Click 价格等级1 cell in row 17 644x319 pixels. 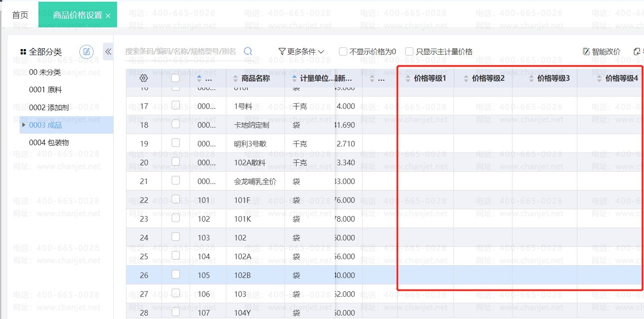425,106
